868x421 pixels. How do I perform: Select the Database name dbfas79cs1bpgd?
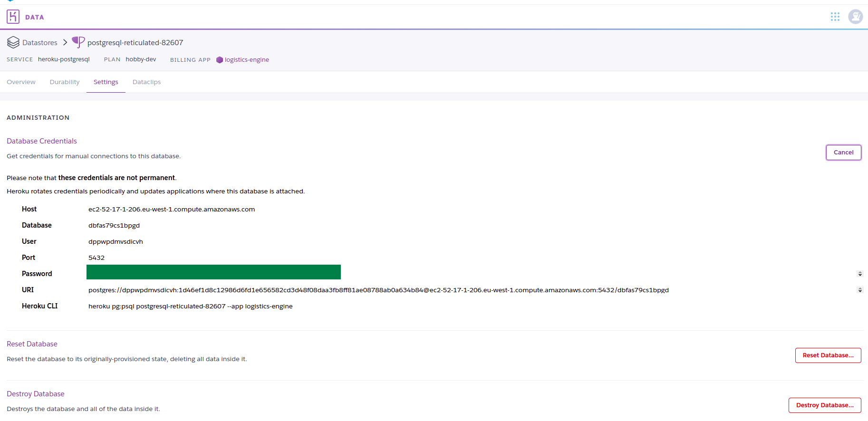point(114,226)
